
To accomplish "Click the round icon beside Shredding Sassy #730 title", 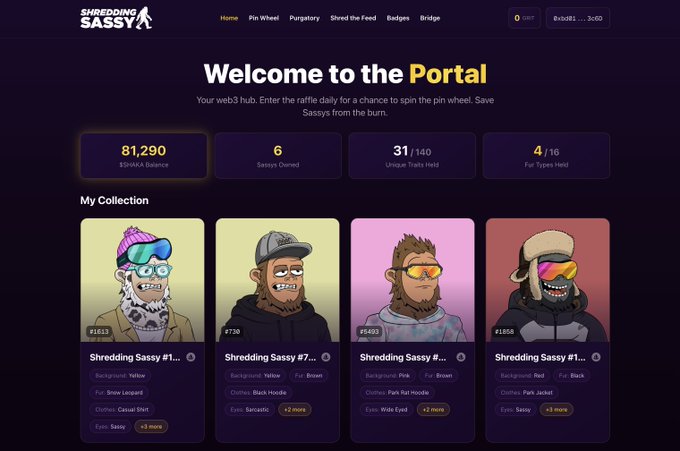I will 326,357.
